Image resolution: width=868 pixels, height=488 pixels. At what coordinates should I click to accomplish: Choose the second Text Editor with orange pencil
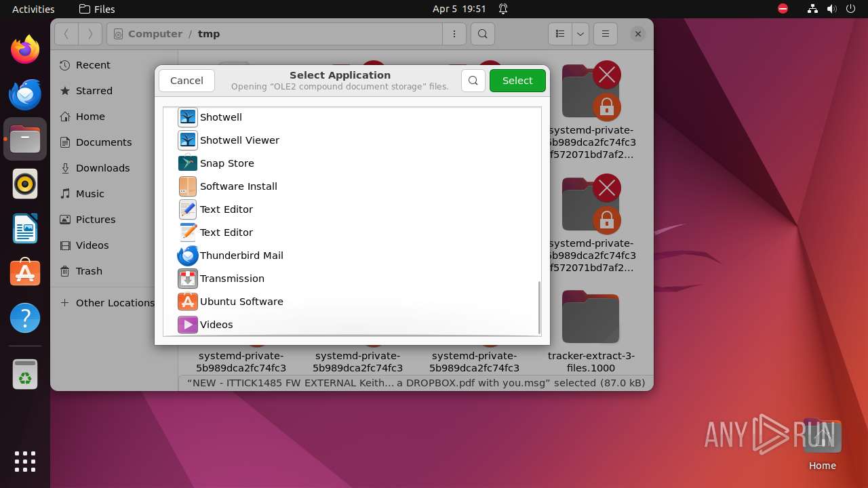click(188, 232)
